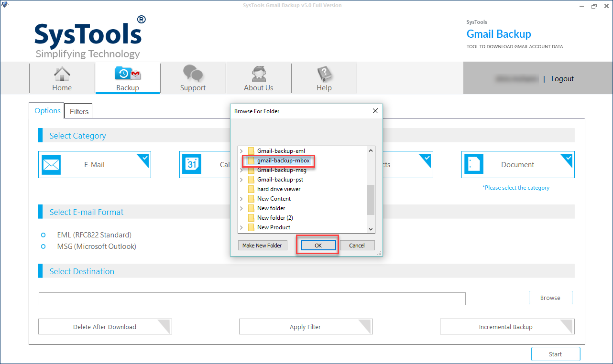Viewport: 613px width, 364px height.
Task: Select the New folder entry
Action: 271,208
